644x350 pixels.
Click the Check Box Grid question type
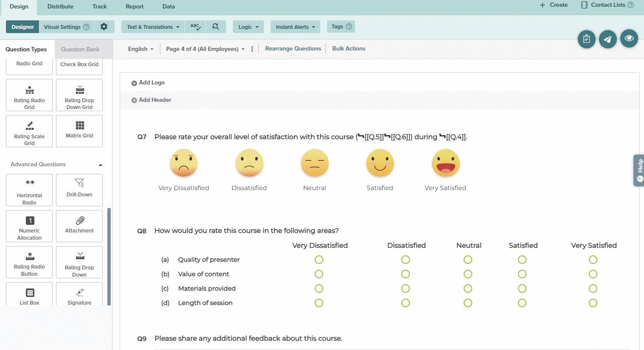coord(79,67)
